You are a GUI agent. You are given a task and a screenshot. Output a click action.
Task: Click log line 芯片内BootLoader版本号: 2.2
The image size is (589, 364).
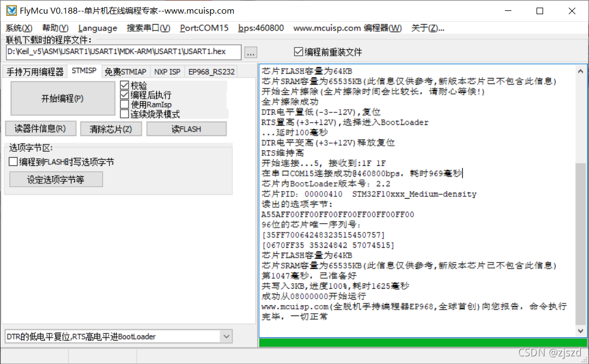(x=326, y=184)
